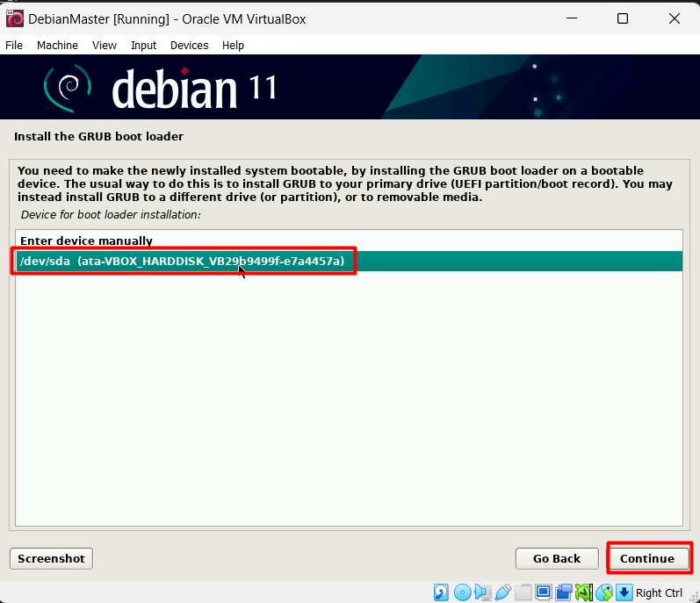Open audio settings status bar icon
The height and width of the screenshot is (603, 700).
click(483, 592)
